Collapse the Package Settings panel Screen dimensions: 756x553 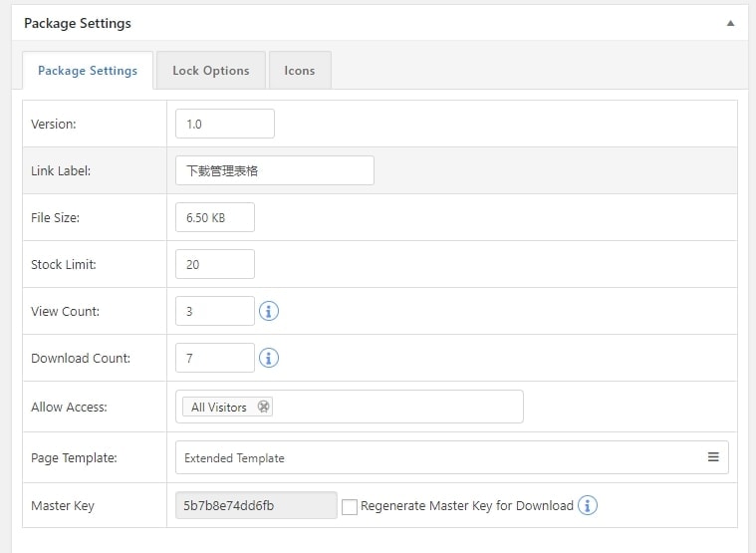[730, 23]
